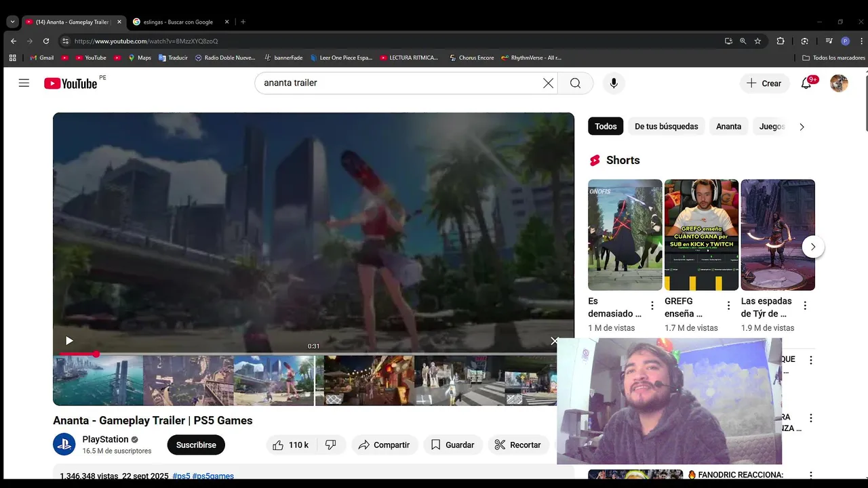Open the Chrome profile icon
Image resolution: width=868 pixels, height=488 pixels.
click(845, 41)
